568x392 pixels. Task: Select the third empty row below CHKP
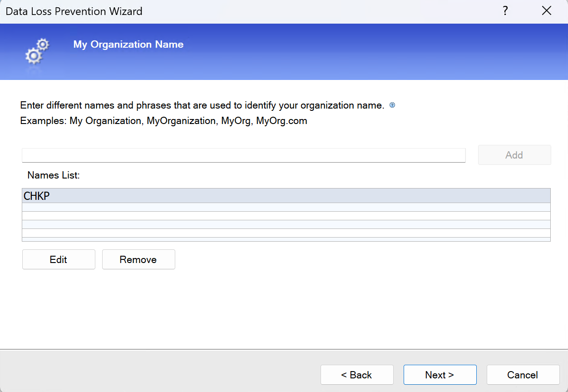click(x=286, y=224)
